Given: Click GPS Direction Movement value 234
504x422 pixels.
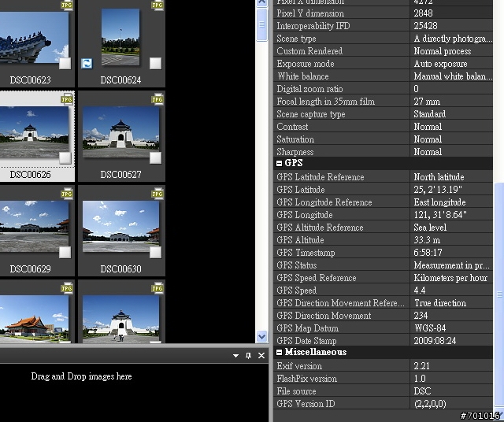Looking at the screenshot, I should [421, 316].
